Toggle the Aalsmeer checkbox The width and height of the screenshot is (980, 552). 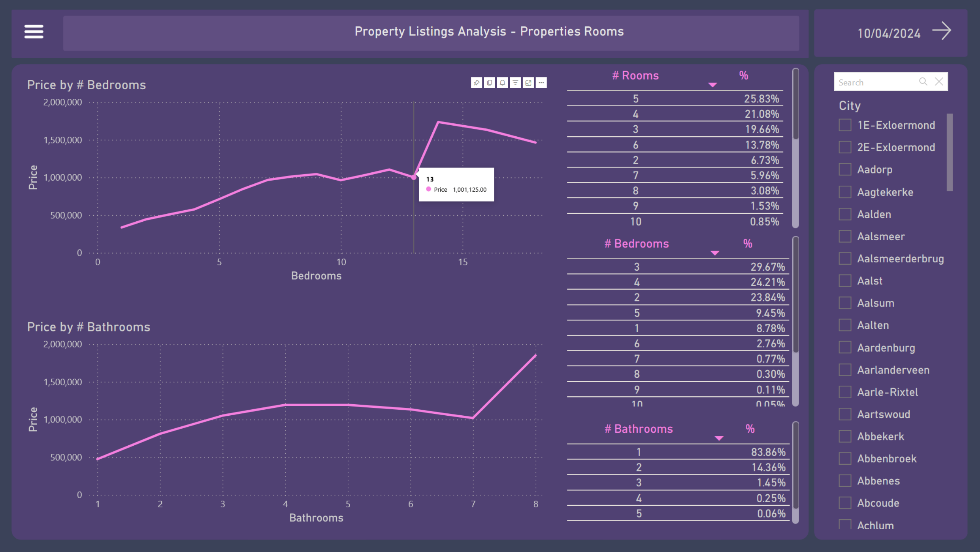tap(845, 236)
